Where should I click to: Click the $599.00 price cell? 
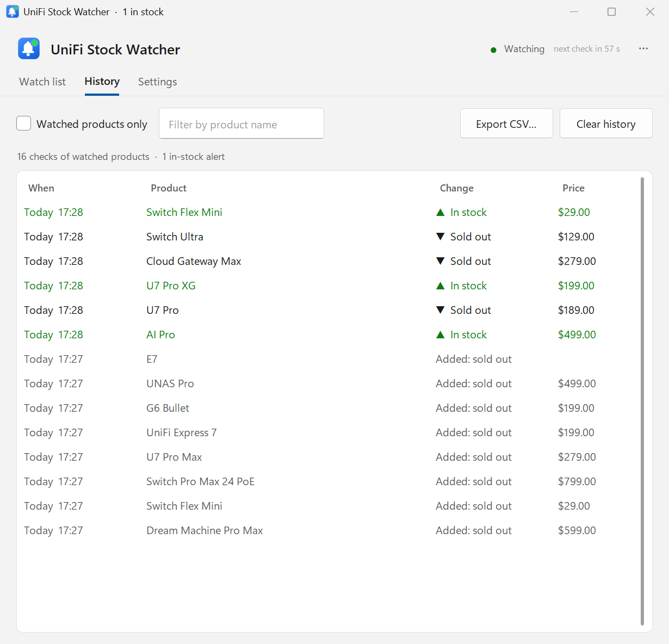[577, 530]
